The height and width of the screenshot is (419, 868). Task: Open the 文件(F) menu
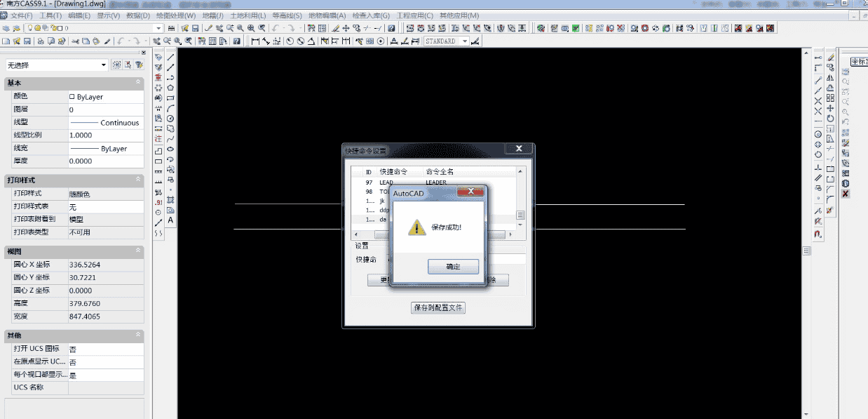click(22, 15)
